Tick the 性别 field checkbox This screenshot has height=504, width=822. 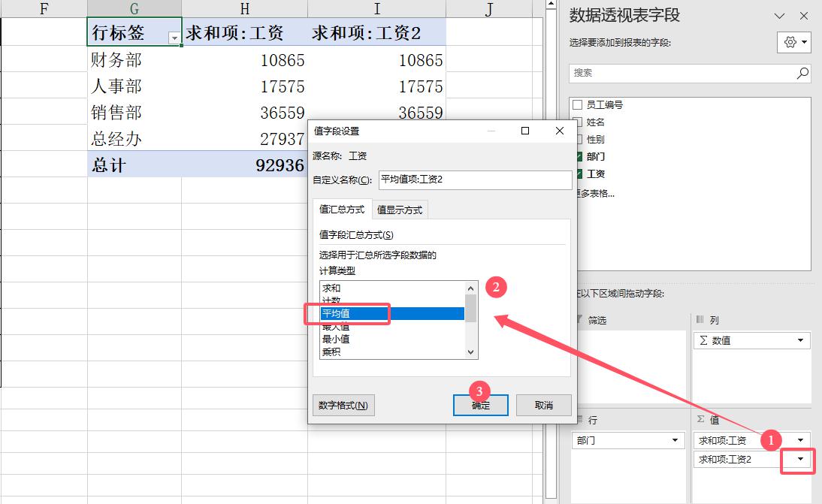[x=579, y=140]
